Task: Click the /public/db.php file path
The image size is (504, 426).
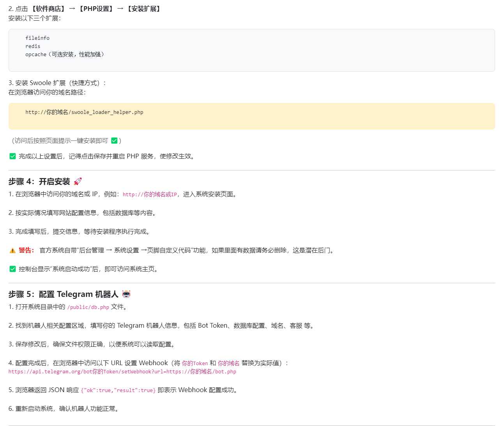Action: point(88,307)
